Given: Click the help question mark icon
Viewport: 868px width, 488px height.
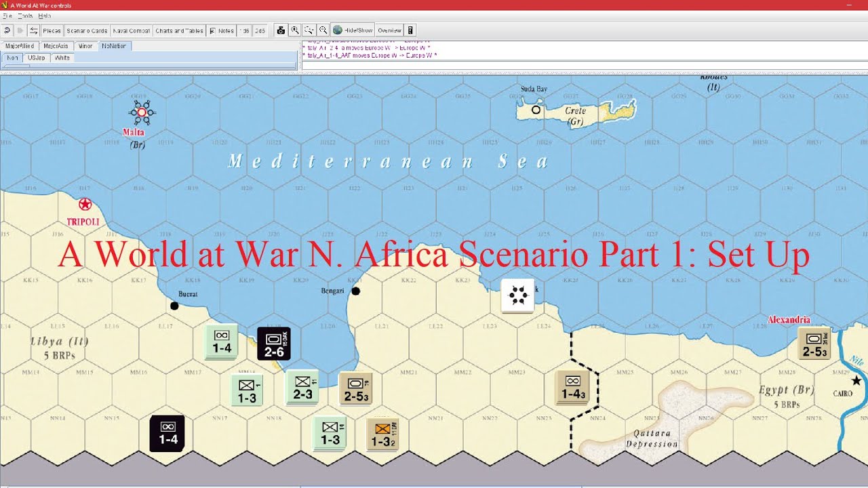Looking at the screenshot, I should (x=410, y=30).
